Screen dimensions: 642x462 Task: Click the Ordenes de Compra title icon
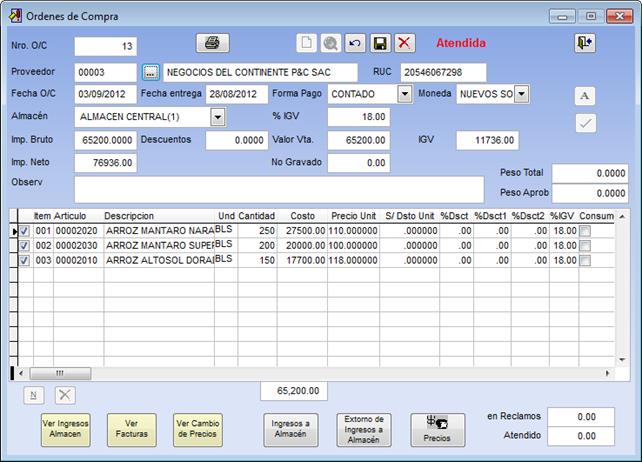click(15, 16)
